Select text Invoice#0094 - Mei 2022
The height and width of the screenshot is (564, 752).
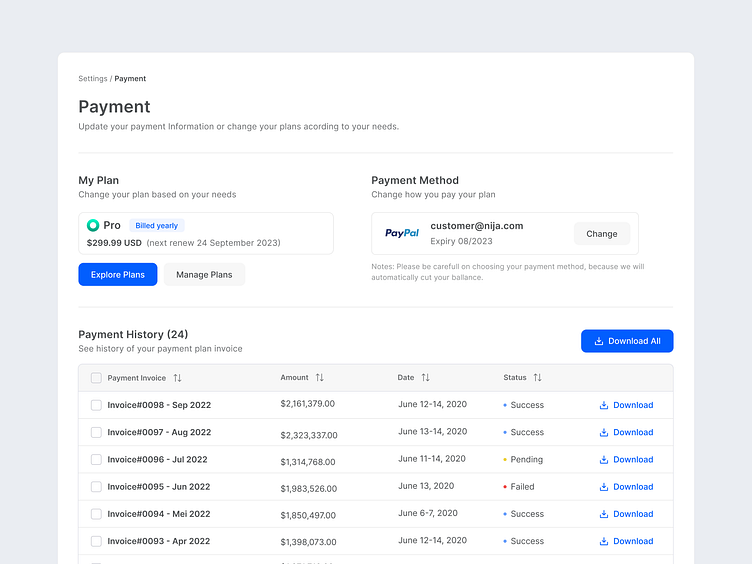coord(159,514)
